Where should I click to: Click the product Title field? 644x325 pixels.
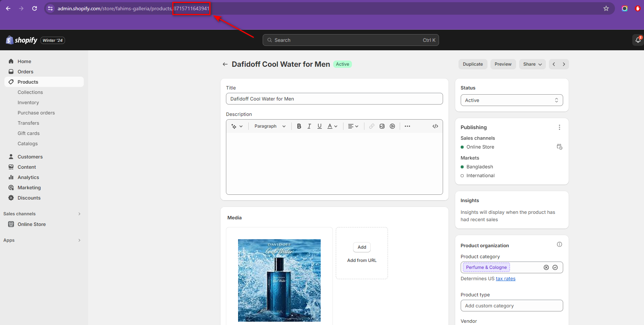coord(334,99)
